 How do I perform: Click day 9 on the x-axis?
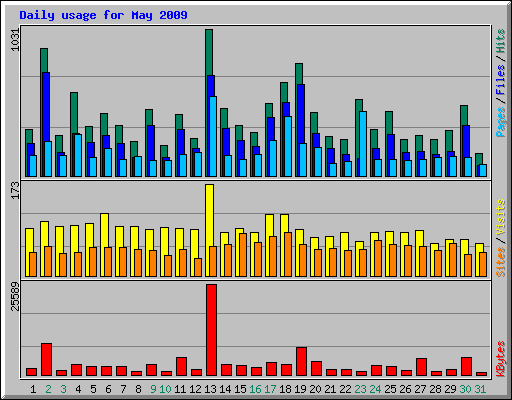click(153, 389)
